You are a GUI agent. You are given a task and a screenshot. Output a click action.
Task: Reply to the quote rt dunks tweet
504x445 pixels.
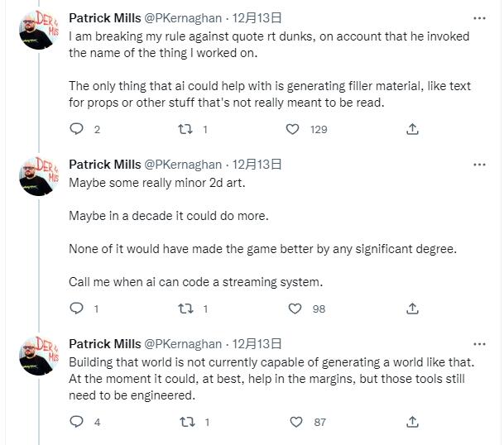coord(76,129)
